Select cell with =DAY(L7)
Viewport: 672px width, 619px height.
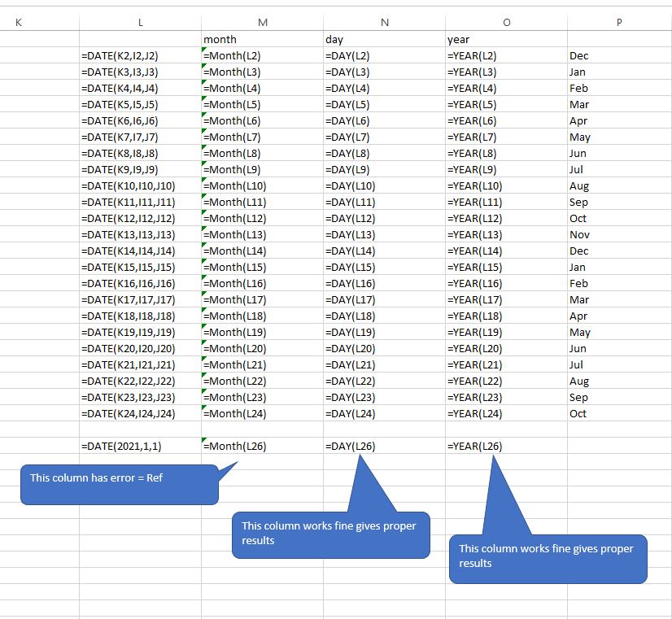(x=385, y=137)
